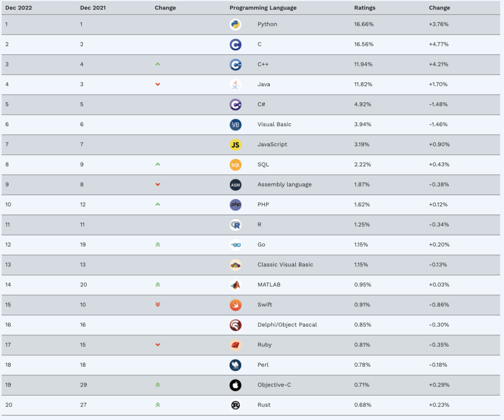This screenshot has width=504, height=420.
Task: Open the Classic Visual Basic name
Action: click(x=285, y=265)
